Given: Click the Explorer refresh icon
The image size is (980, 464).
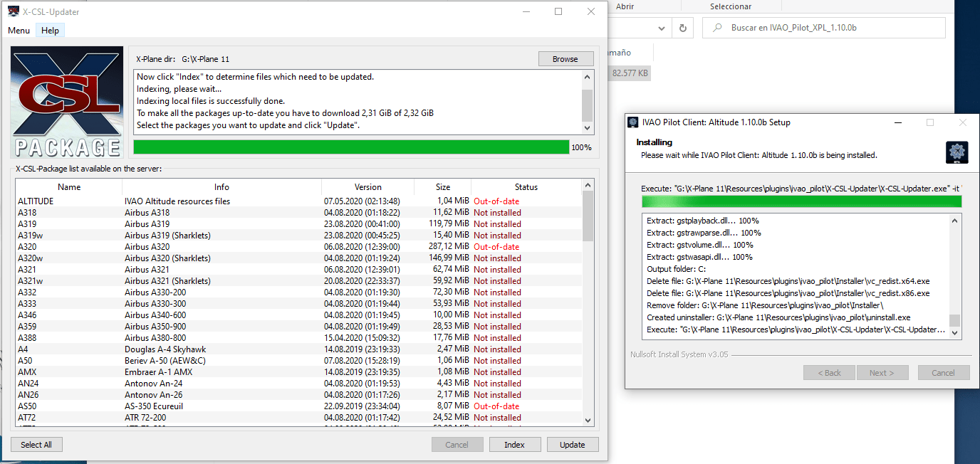Looking at the screenshot, I should click(x=682, y=28).
